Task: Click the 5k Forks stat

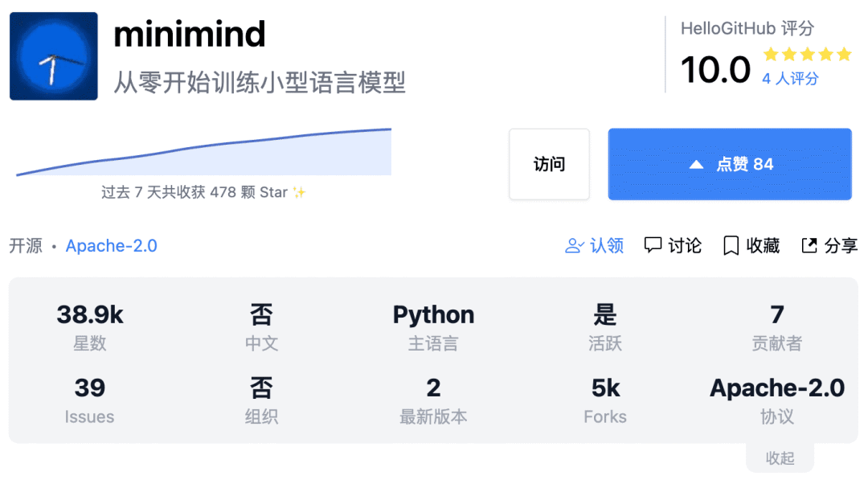Action: click(605, 400)
